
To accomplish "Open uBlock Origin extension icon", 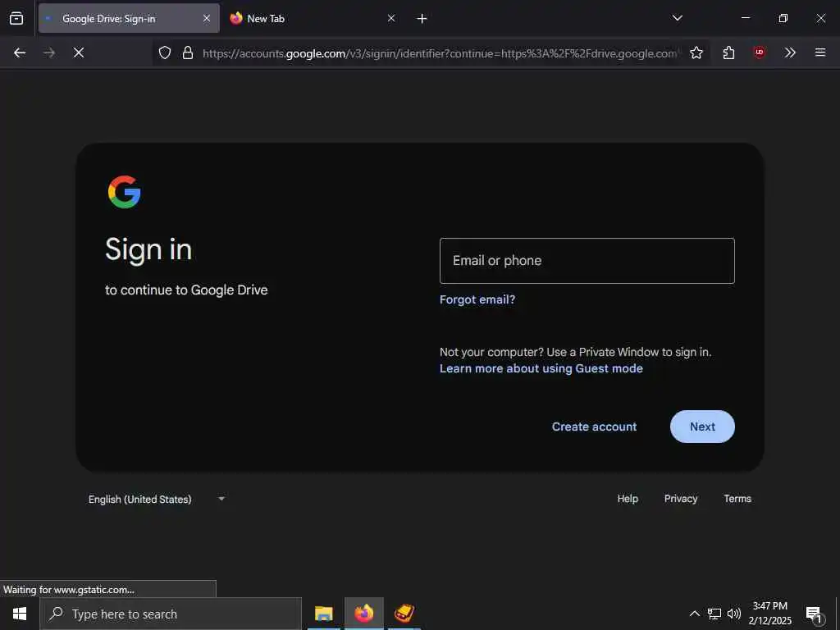I will 759,52.
